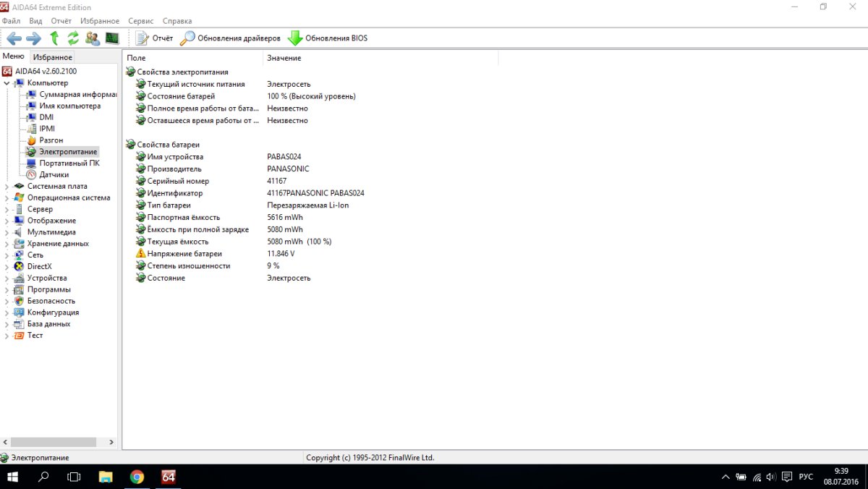The width and height of the screenshot is (868, 489).
Task: Open the Отчёт menu in the menu bar
Action: [61, 21]
